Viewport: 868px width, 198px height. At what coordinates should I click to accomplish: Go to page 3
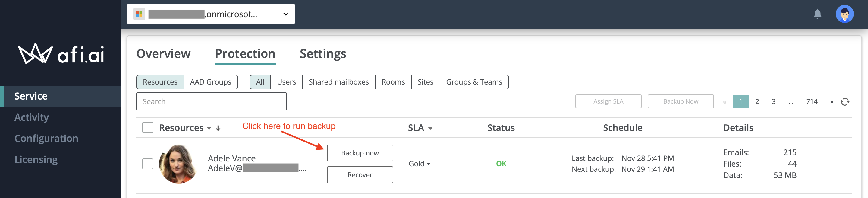[774, 101]
